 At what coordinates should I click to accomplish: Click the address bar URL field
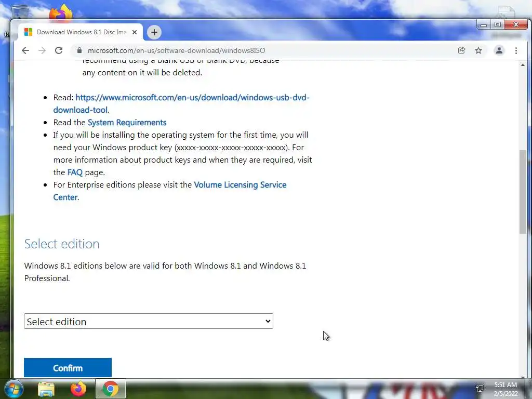(268, 50)
